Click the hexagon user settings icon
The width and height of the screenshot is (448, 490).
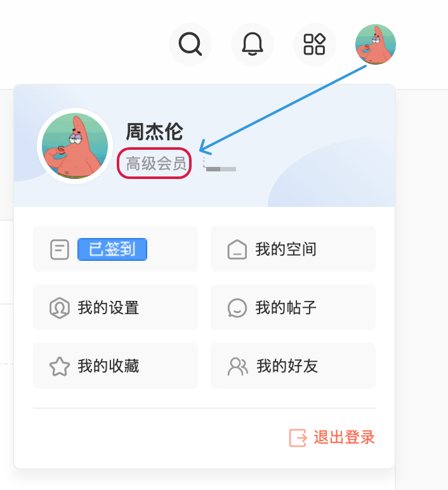pyautogui.click(x=60, y=308)
